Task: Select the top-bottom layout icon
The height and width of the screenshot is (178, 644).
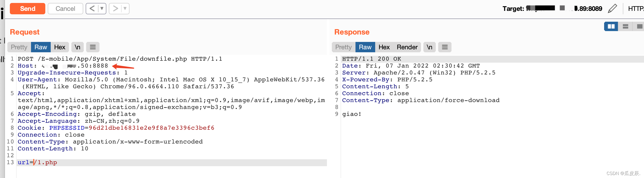Action: point(625,26)
